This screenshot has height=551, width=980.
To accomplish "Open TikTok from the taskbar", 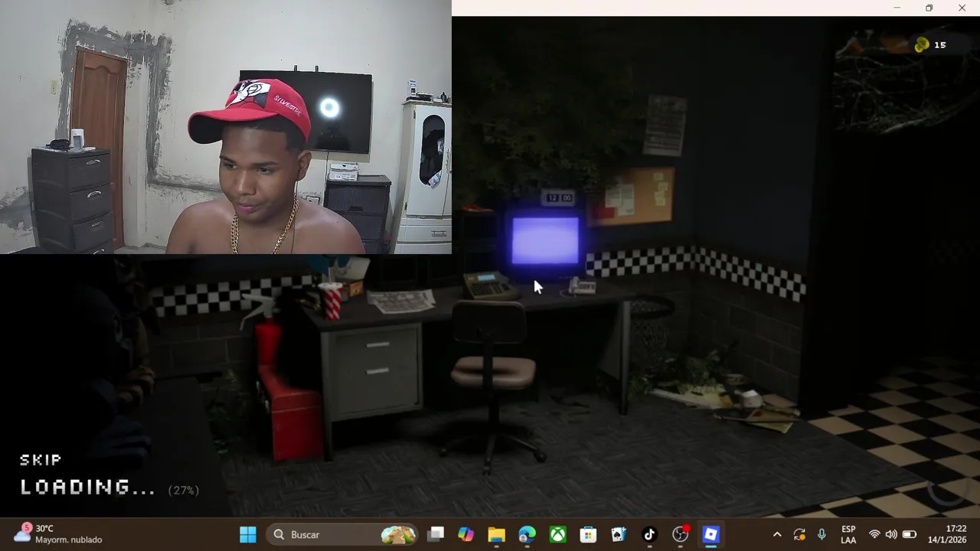I will pyautogui.click(x=650, y=534).
